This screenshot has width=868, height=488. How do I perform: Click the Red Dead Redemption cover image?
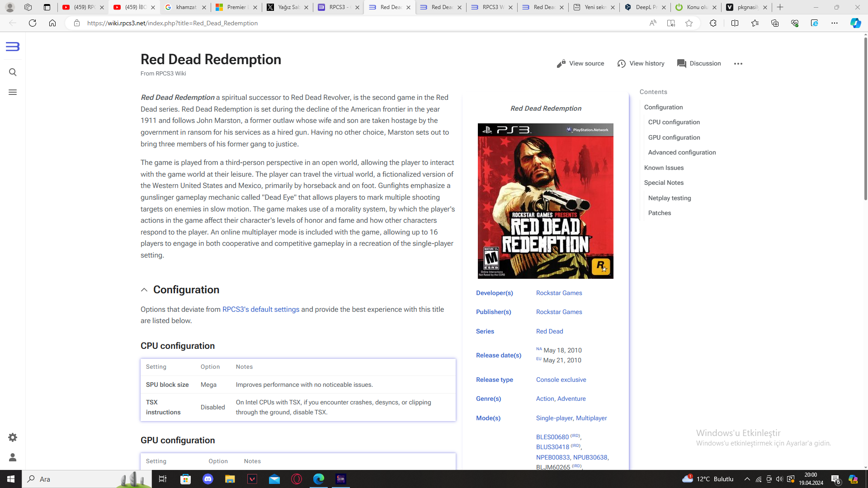click(545, 201)
